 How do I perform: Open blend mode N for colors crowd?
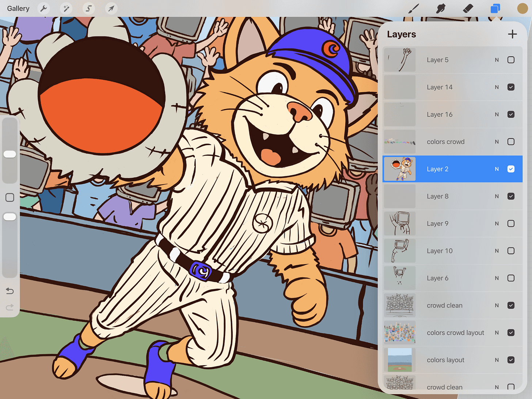497,142
